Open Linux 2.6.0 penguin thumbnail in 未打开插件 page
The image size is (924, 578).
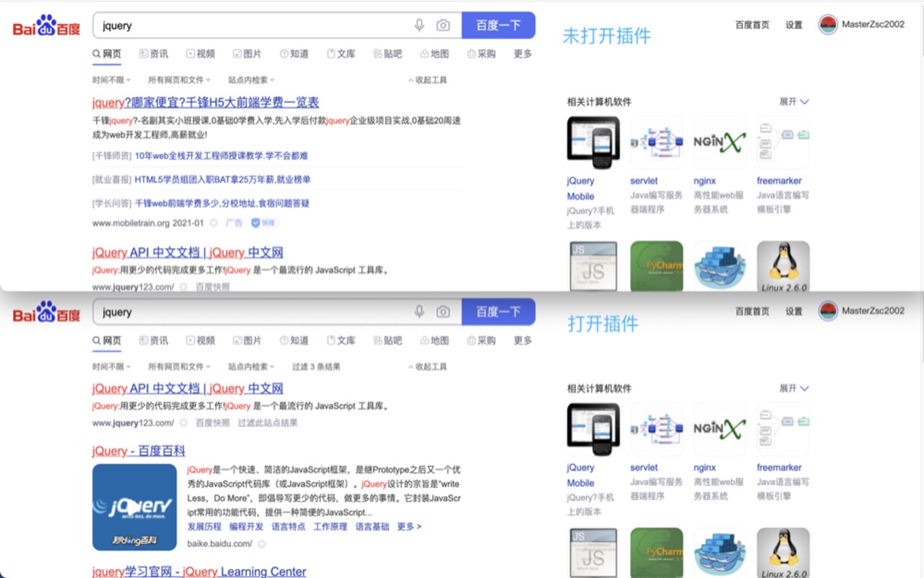point(783,266)
